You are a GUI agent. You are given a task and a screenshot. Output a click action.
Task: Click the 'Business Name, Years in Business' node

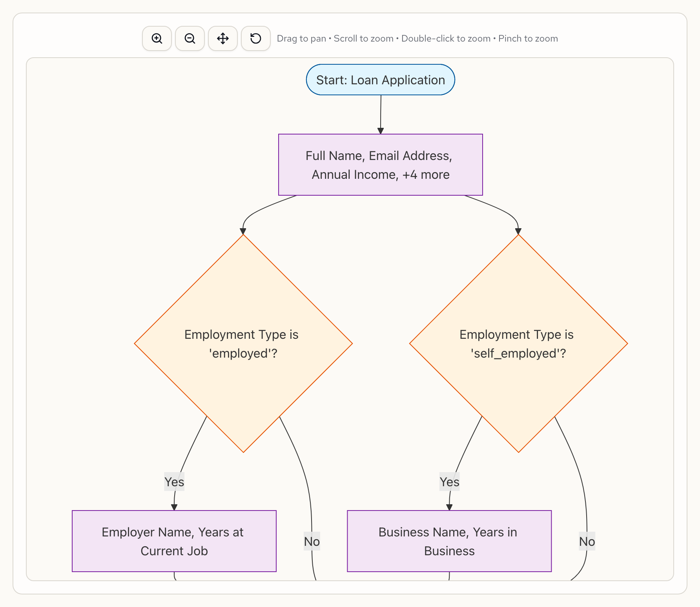pos(449,541)
